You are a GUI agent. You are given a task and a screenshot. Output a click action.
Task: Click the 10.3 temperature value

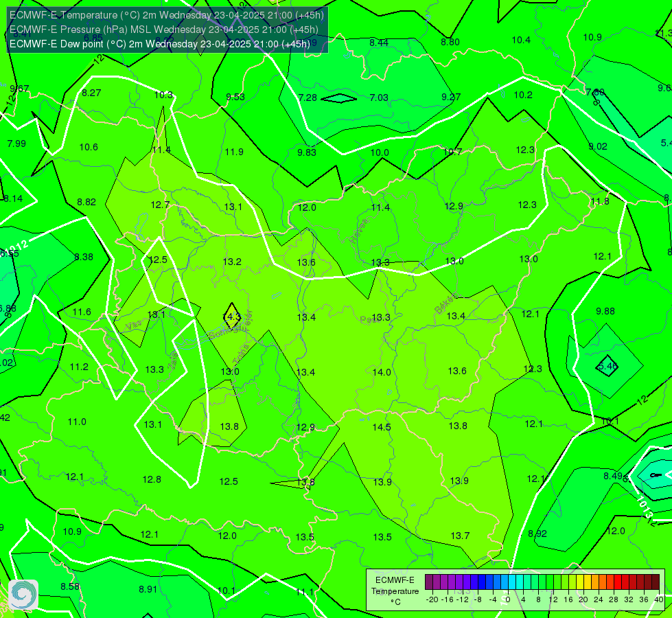coord(163,95)
